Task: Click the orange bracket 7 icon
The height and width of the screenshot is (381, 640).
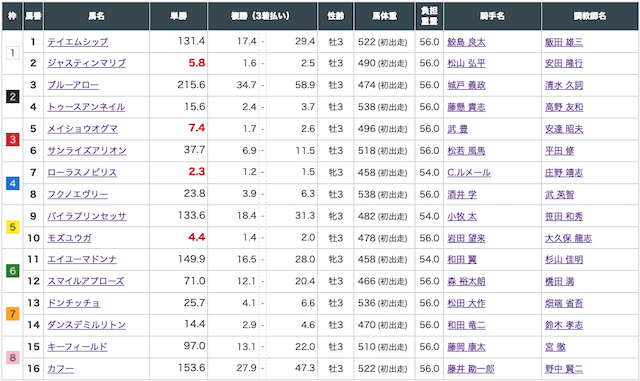Action: pyautogui.click(x=13, y=314)
